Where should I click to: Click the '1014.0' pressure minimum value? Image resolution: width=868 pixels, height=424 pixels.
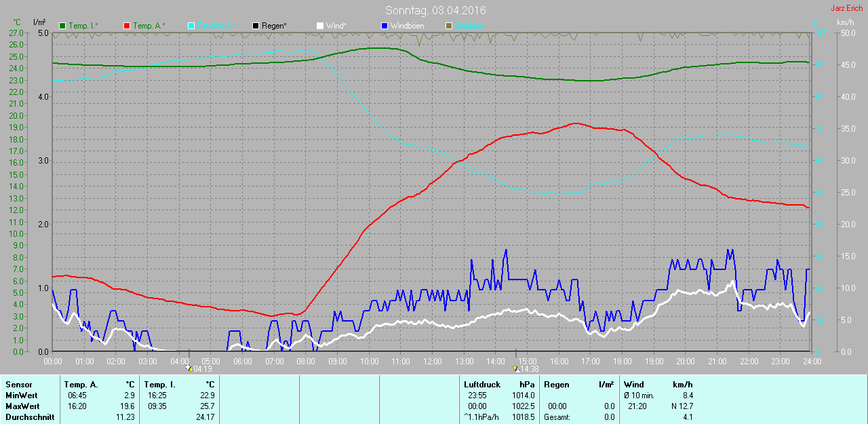(x=523, y=395)
